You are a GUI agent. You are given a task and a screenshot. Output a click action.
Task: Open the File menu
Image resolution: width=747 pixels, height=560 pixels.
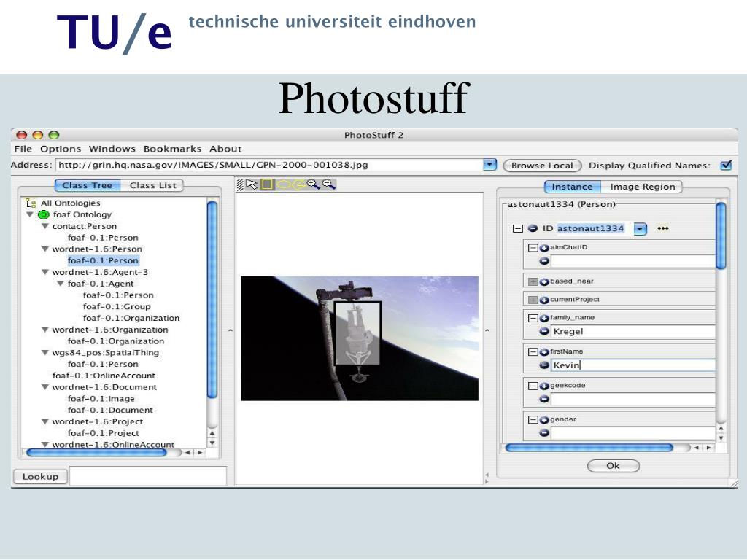pyautogui.click(x=23, y=149)
